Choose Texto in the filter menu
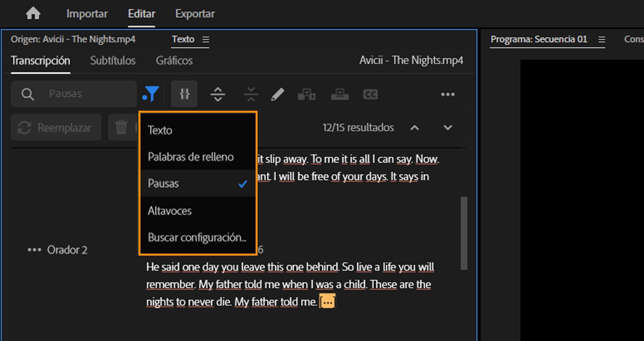This screenshot has height=341, width=644. pyautogui.click(x=197, y=130)
